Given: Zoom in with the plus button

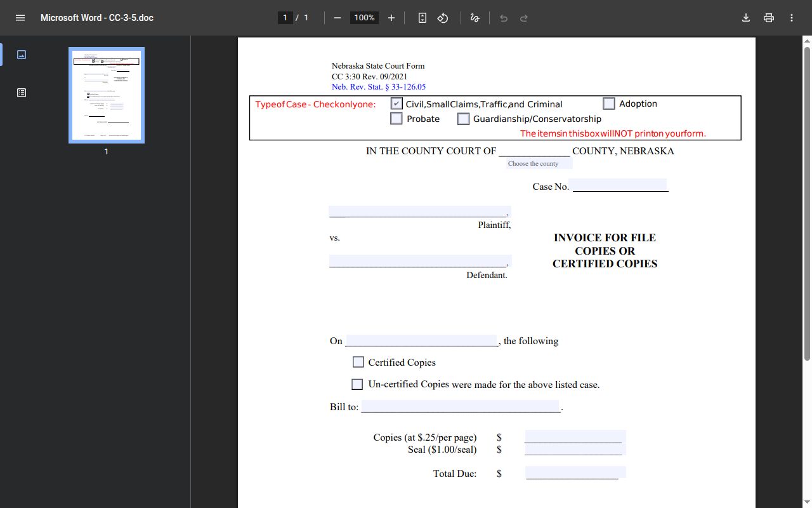Looking at the screenshot, I should tap(391, 18).
